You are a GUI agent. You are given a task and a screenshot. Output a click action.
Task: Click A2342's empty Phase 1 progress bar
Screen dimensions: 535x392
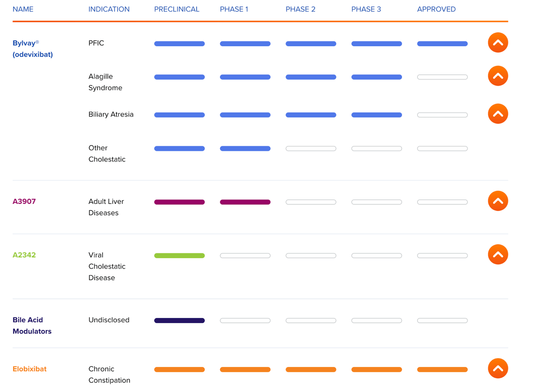(245, 255)
